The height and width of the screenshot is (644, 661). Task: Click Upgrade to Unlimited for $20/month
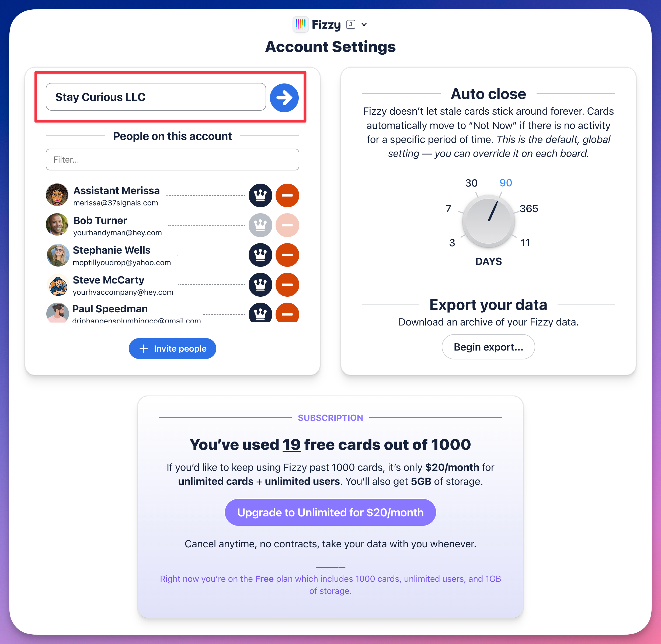pyautogui.click(x=330, y=512)
